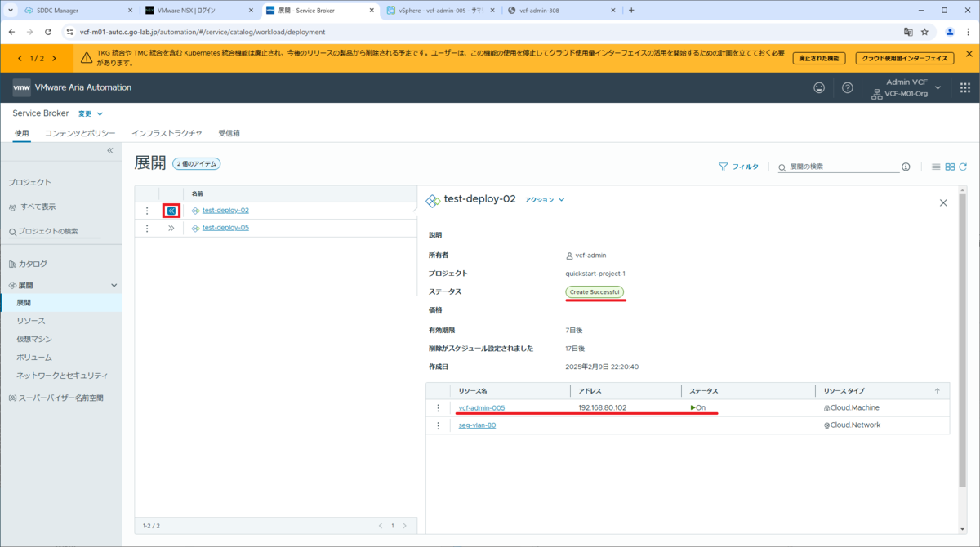
Task: Open the apps grid switcher icon
Action: pyautogui.click(x=964, y=87)
